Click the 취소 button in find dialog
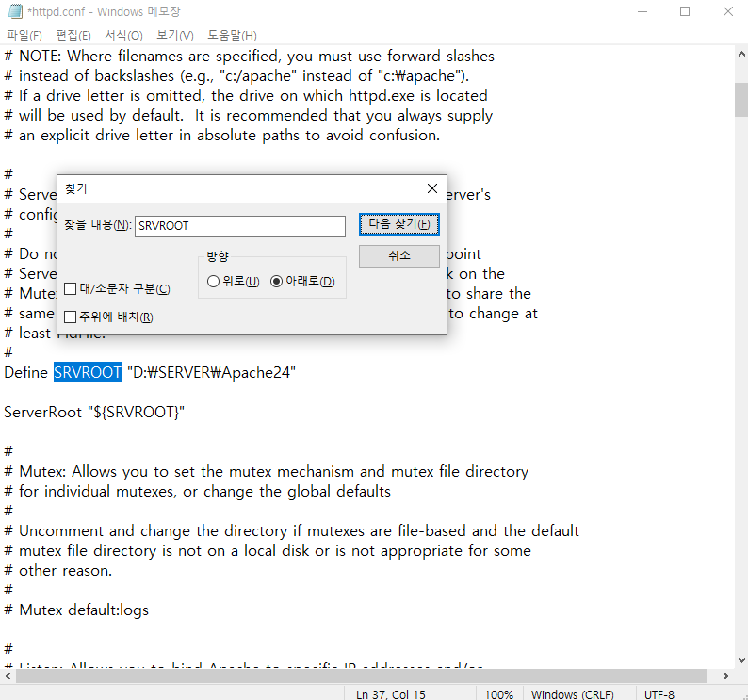 coord(398,255)
